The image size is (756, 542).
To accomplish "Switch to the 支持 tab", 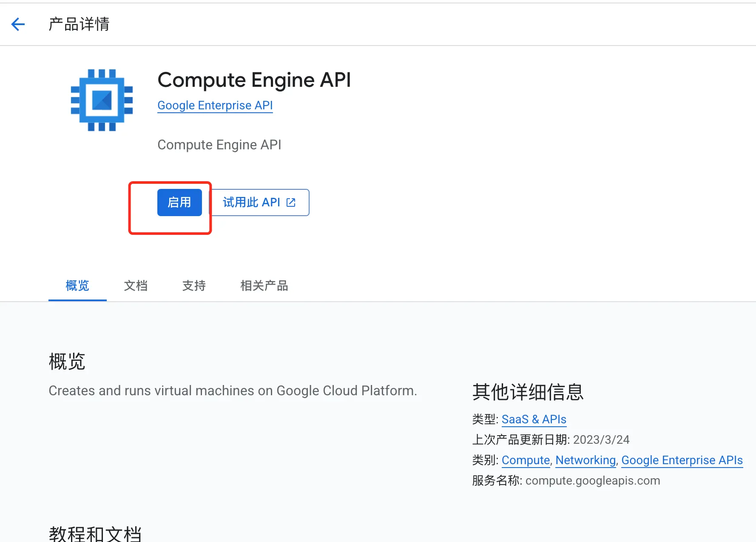I will pyautogui.click(x=193, y=286).
